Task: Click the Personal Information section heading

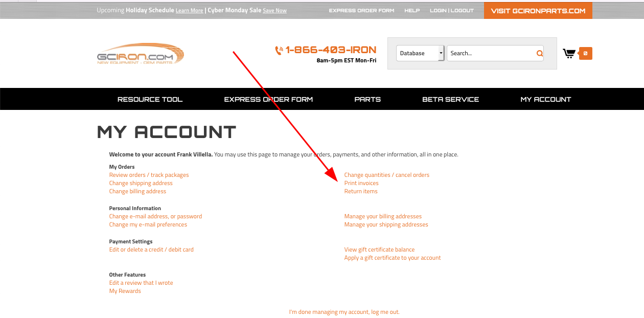Action: [135, 208]
